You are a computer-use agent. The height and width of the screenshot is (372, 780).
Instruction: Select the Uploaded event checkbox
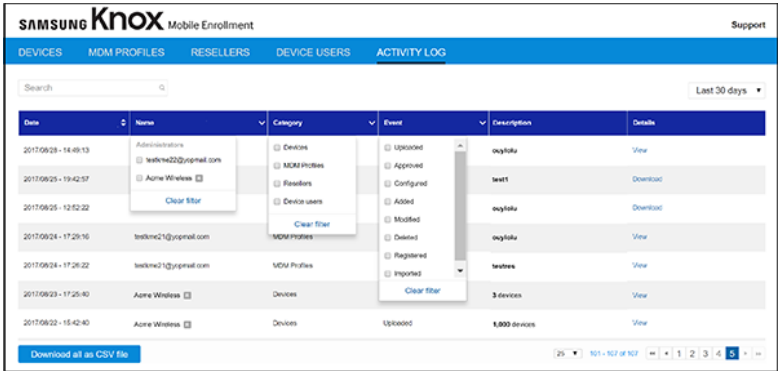coord(388,148)
